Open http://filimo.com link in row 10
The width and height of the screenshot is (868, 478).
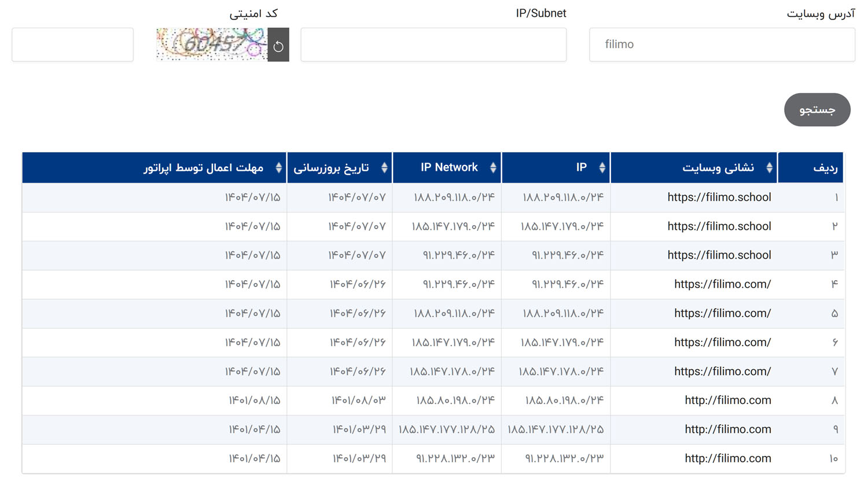point(727,458)
